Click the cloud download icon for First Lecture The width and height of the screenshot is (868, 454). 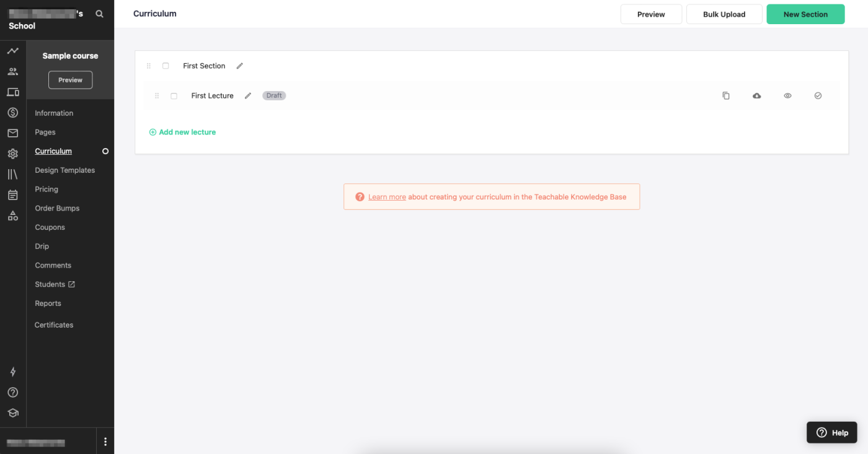[756, 96]
